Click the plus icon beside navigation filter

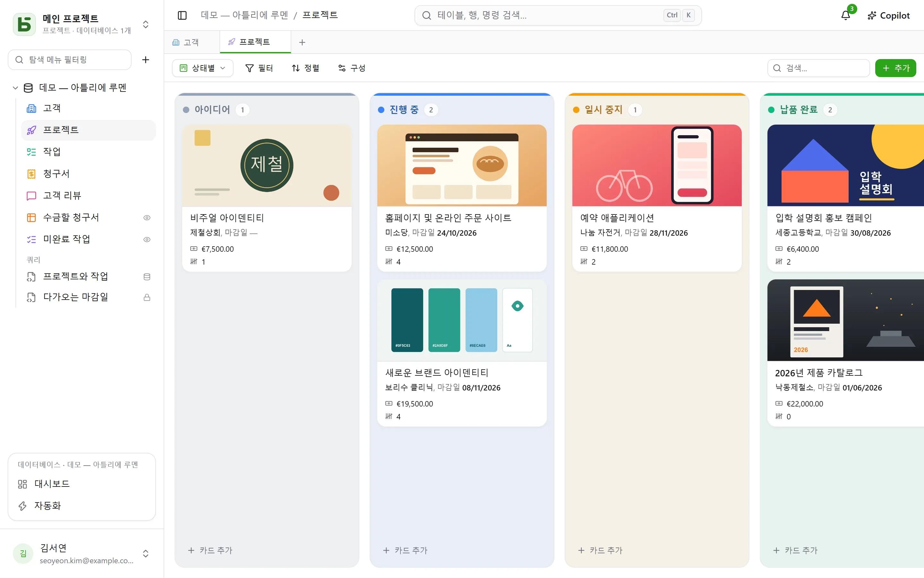click(x=145, y=60)
